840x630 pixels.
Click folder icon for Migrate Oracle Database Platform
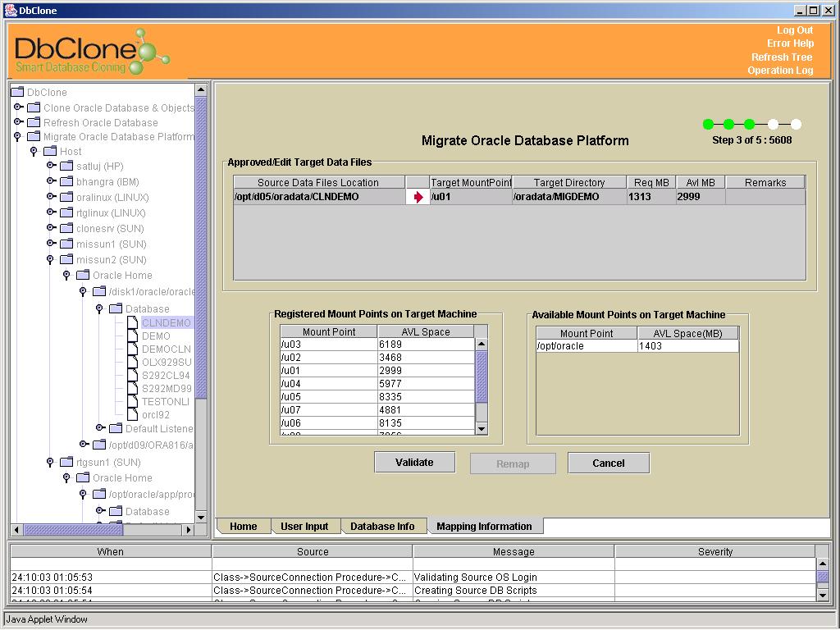(34, 137)
